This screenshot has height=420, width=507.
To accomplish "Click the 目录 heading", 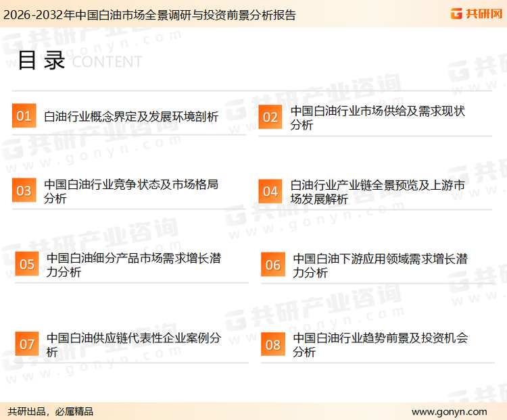I will tap(41, 60).
